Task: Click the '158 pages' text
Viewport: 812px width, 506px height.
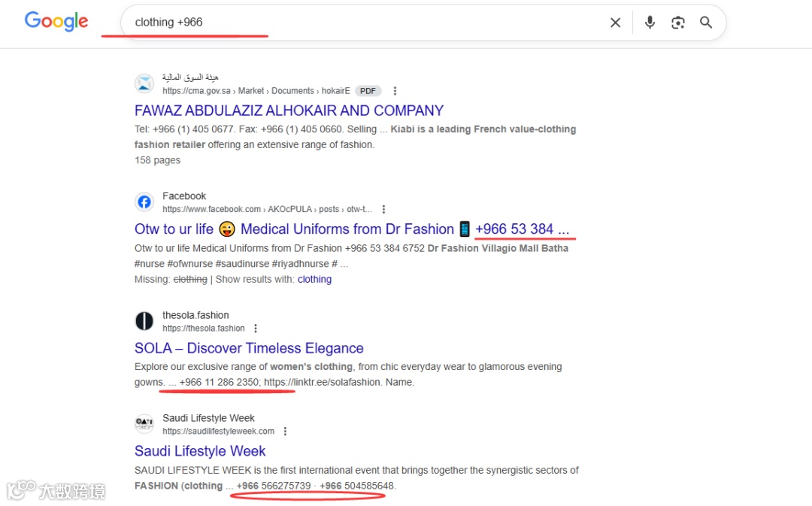Action: [x=157, y=160]
